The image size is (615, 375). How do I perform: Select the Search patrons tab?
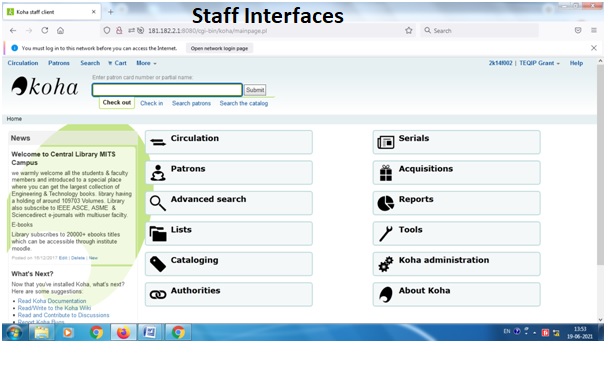191,103
